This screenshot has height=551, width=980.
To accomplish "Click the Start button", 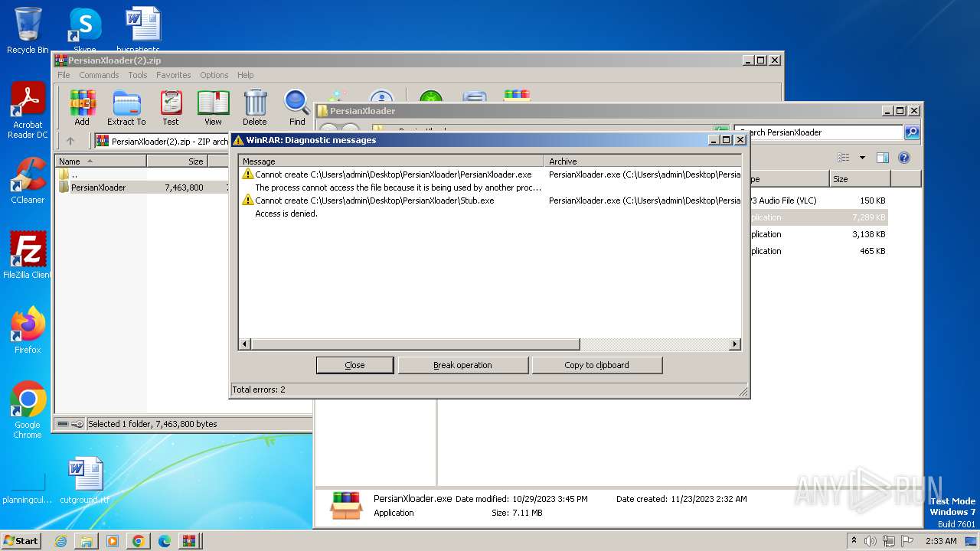I will pyautogui.click(x=21, y=541).
